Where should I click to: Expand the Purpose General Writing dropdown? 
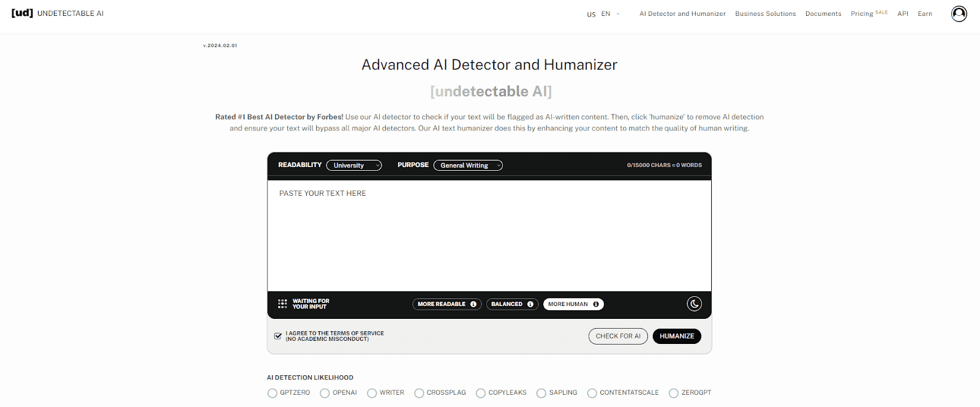pyautogui.click(x=468, y=165)
